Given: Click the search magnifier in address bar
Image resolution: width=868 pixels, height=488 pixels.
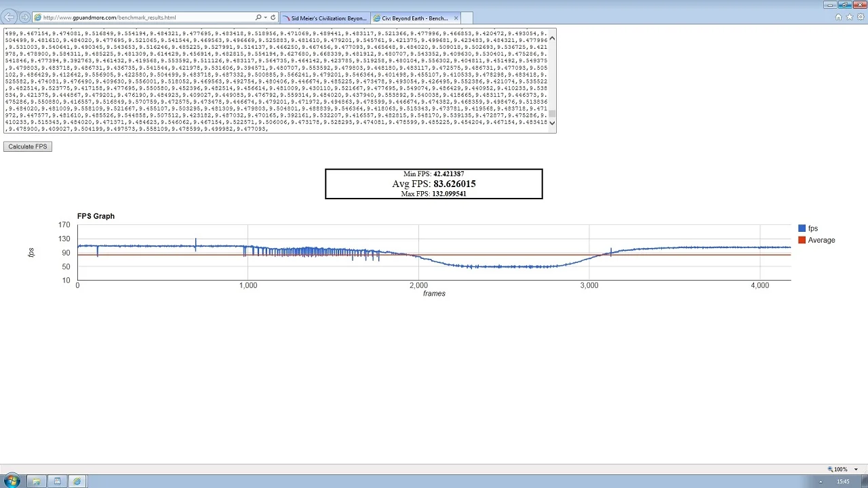Looking at the screenshot, I should (x=258, y=18).
